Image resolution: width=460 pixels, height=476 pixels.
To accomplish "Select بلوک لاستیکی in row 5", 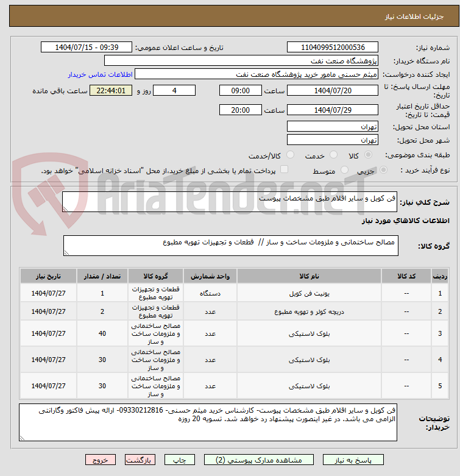I will [x=309, y=386].
